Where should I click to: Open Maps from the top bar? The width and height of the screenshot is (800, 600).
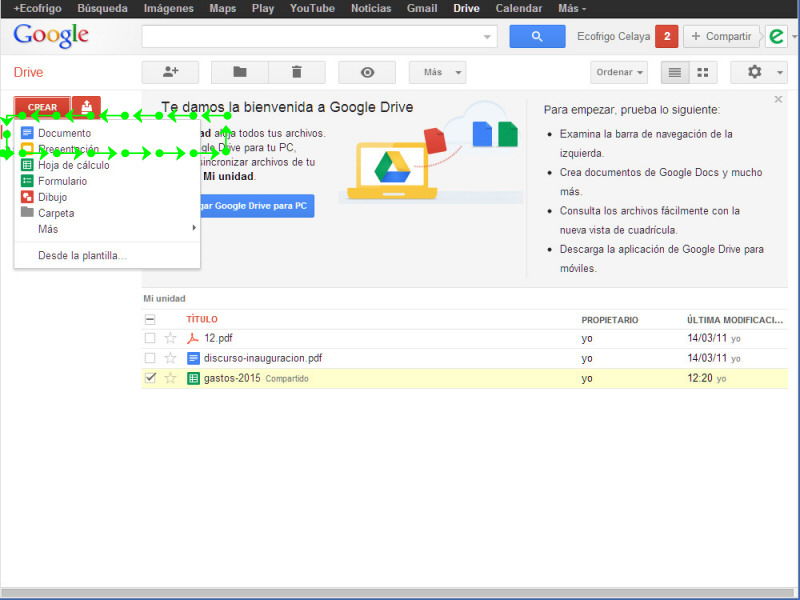point(222,9)
